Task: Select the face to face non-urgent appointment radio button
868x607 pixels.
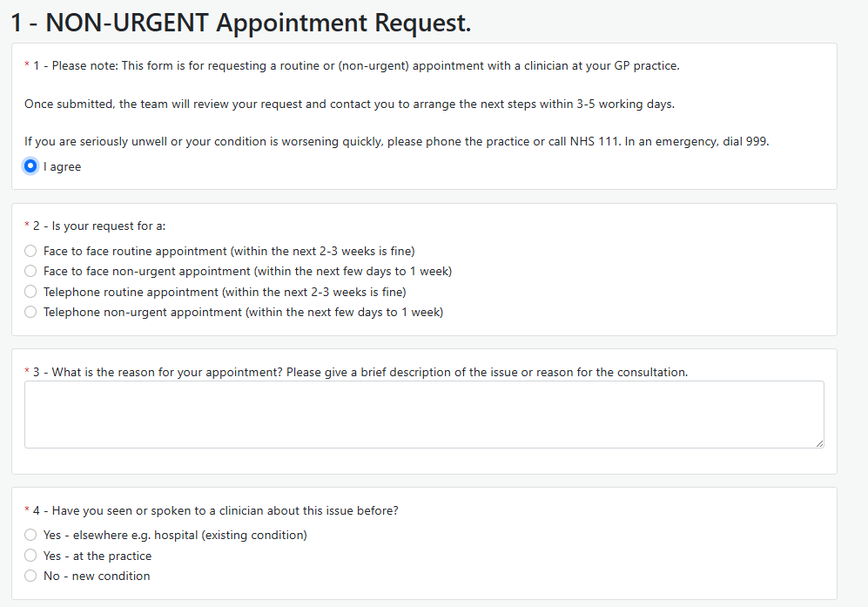Action: (x=30, y=271)
